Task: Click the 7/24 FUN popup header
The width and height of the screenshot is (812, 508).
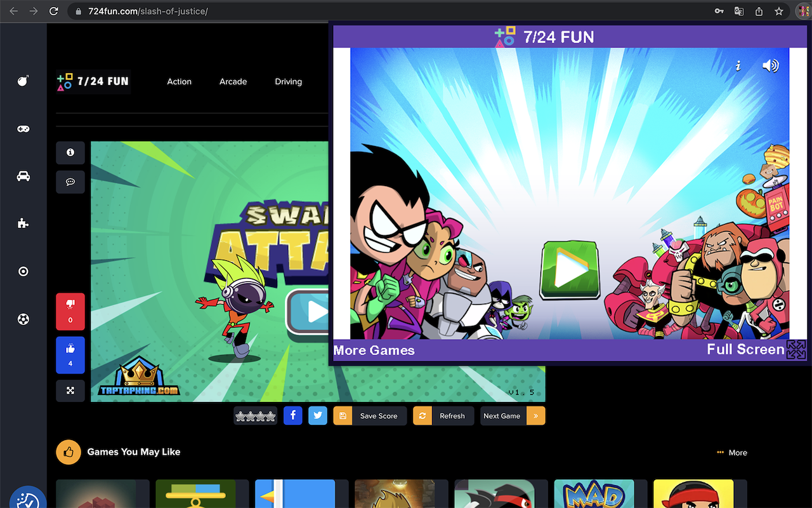Action: [544, 37]
